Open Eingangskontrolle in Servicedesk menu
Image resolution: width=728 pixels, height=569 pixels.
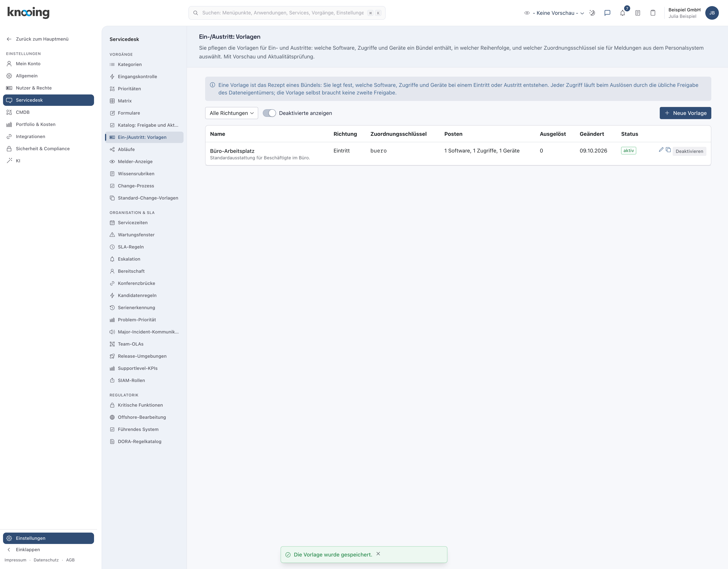coord(144,77)
